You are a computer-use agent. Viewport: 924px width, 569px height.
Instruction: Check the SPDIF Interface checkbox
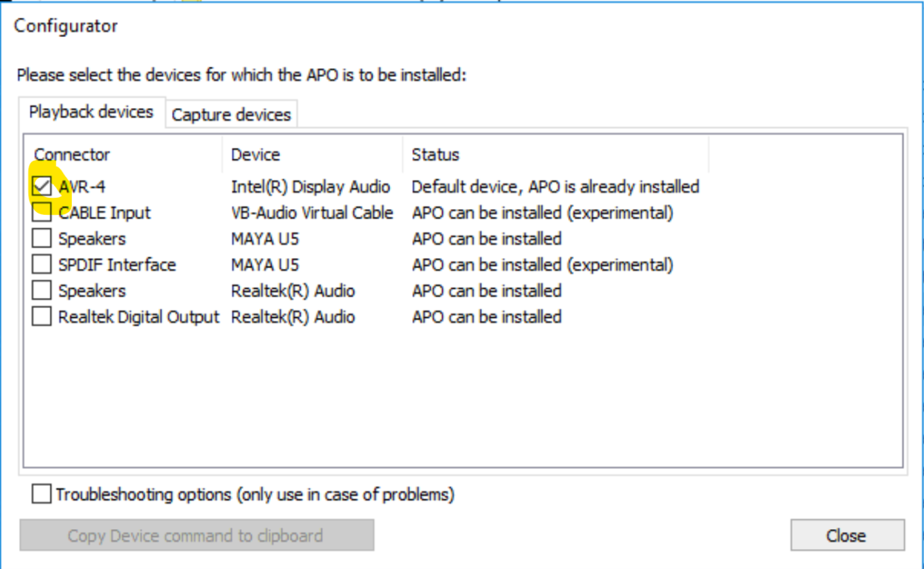coord(41,264)
